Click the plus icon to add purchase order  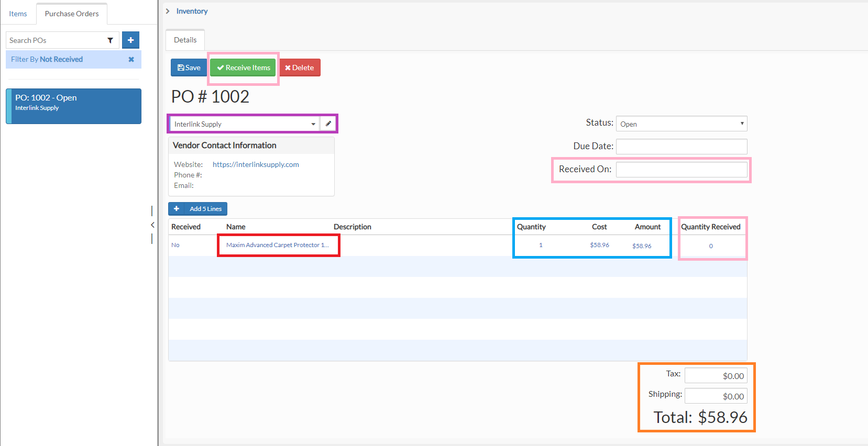[x=130, y=40]
